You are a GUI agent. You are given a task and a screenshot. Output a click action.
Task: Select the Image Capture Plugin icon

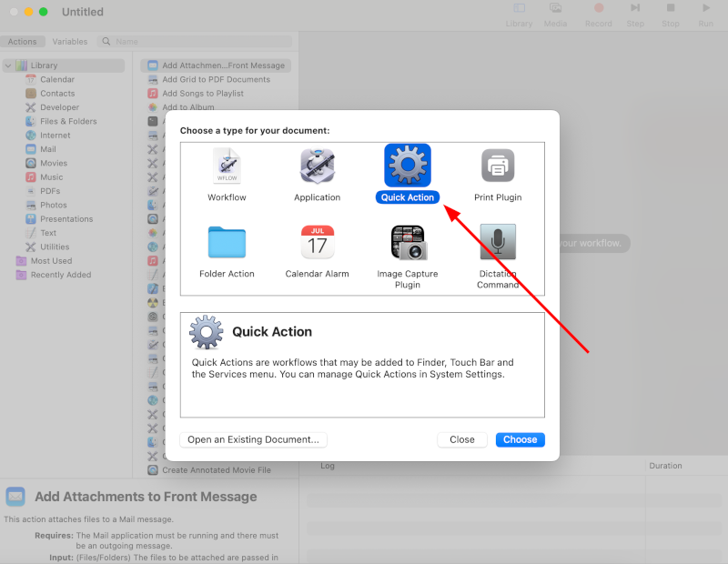pos(407,243)
